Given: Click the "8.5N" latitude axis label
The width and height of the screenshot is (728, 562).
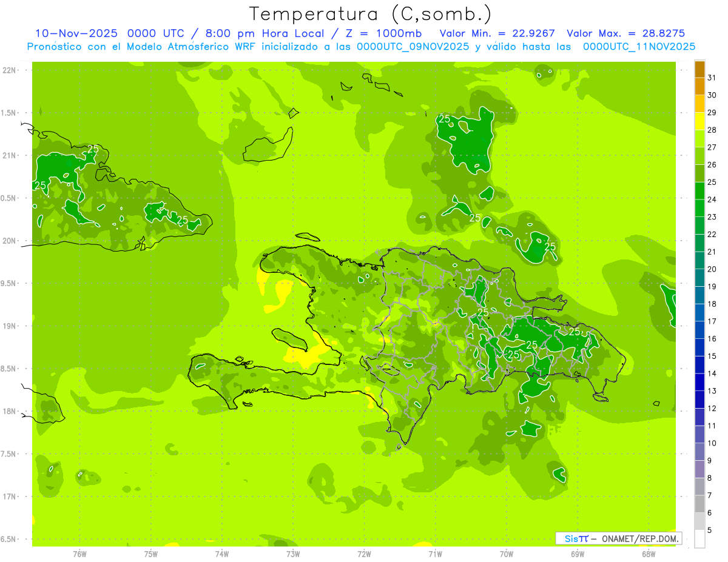Looking at the screenshot, I should (9, 369).
